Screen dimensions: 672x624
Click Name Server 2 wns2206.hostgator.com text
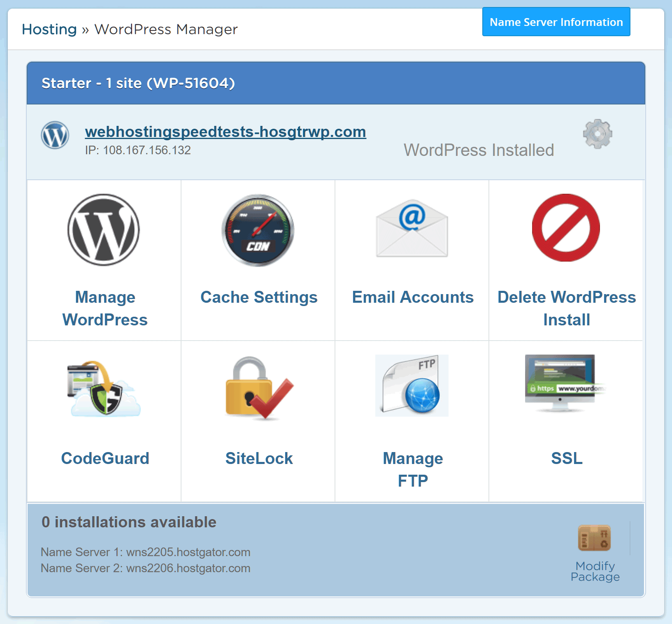145,568
